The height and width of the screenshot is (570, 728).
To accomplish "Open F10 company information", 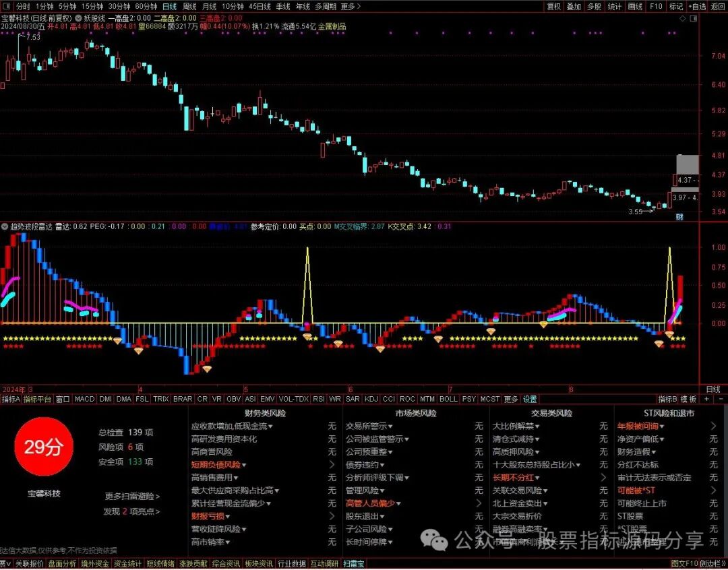I will [656, 7].
